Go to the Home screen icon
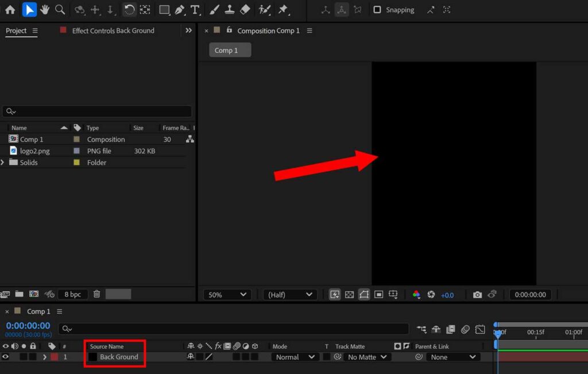588x374 pixels. point(10,10)
